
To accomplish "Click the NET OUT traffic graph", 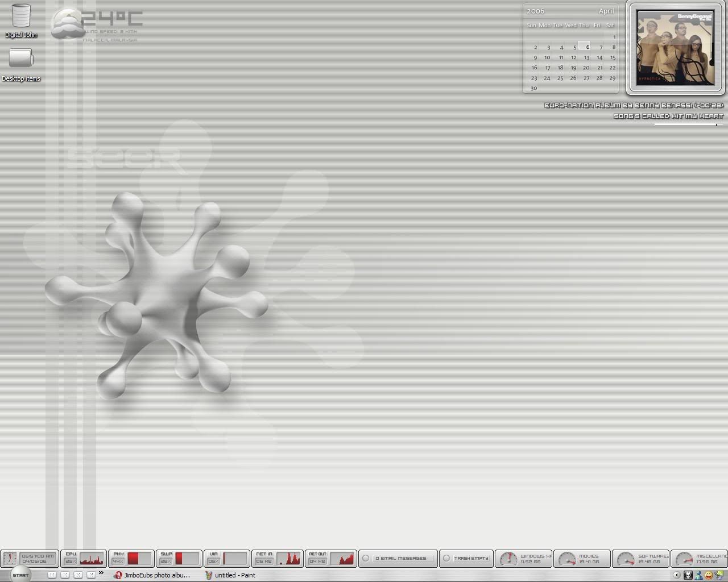I will (342, 559).
